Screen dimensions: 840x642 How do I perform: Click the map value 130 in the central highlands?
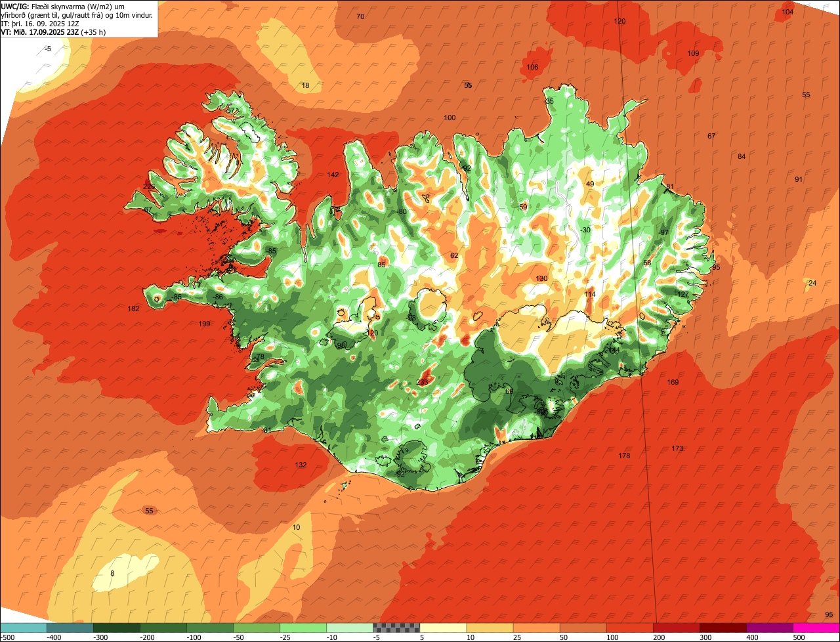(x=541, y=279)
